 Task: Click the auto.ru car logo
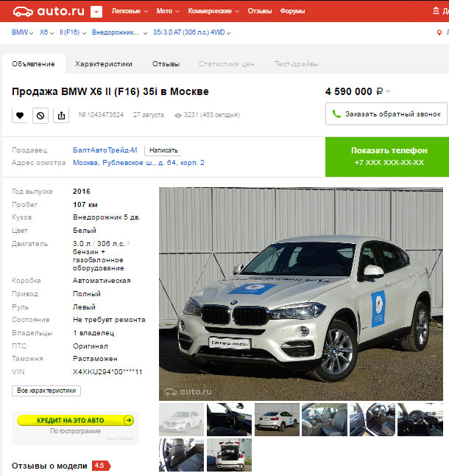pyautogui.click(x=23, y=12)
